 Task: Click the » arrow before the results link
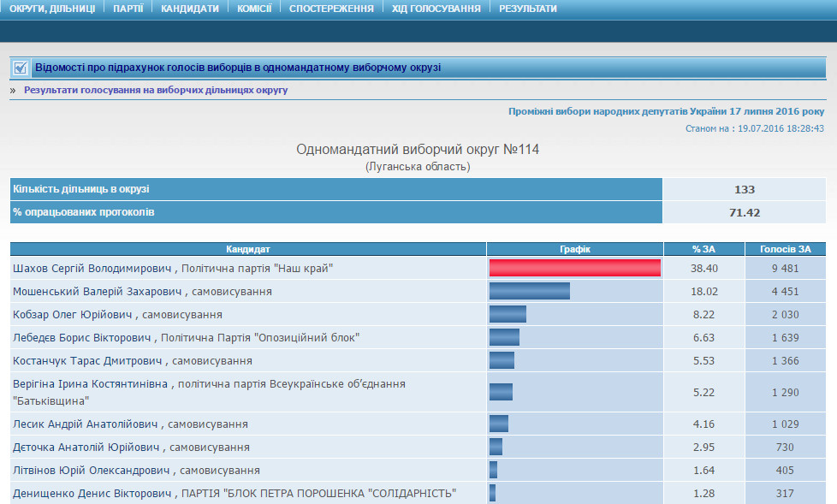tap(13, 90)
